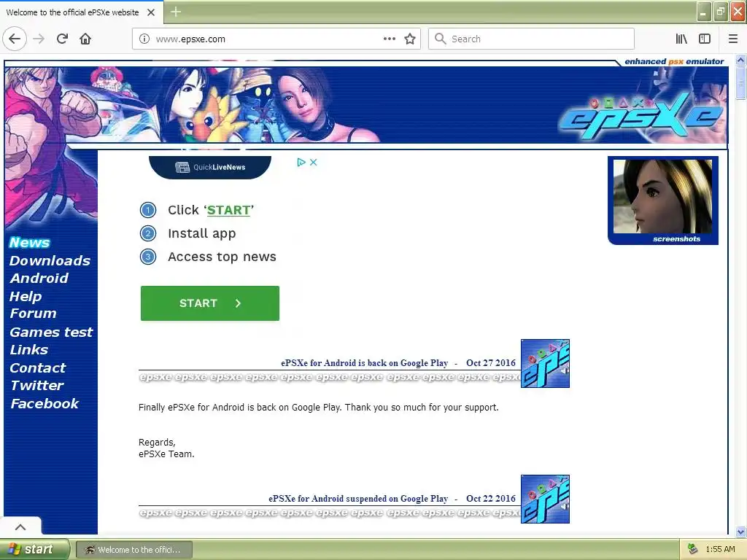Open page actions three-dot menu
This screenshot has width=747, height=560.
point(390,39)
